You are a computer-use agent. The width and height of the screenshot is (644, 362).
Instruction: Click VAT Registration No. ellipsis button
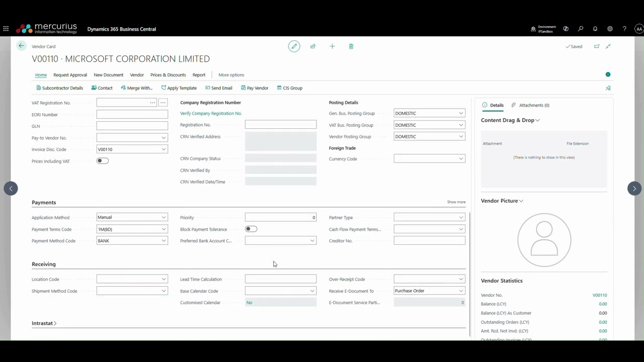click(163, 103)
